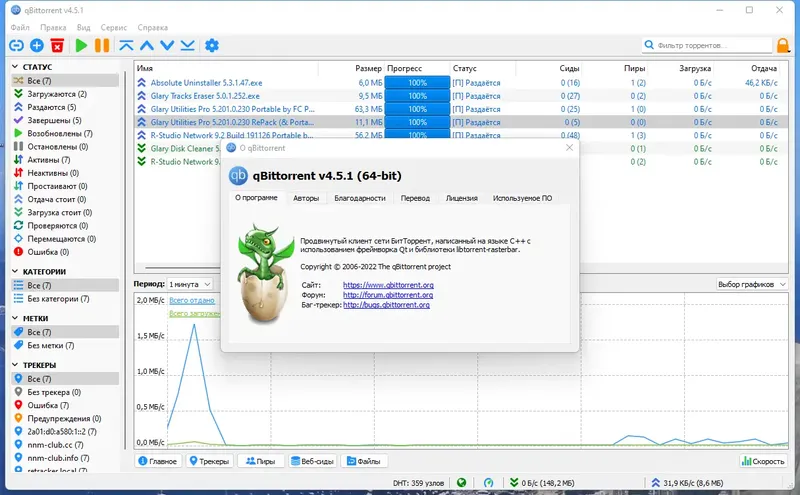
Task: Open the Сервис menu
Action: click(114, 28)
